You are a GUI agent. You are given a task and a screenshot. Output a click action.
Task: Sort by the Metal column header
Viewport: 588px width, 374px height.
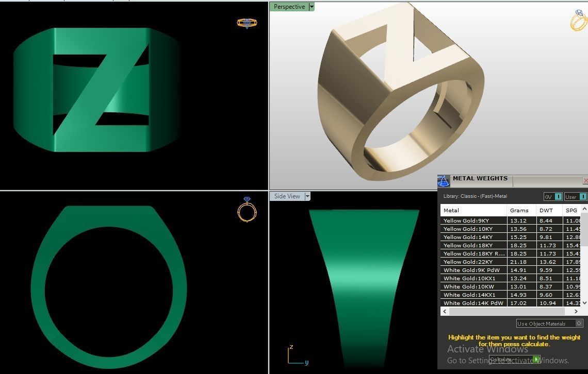[x=473, y=210]
